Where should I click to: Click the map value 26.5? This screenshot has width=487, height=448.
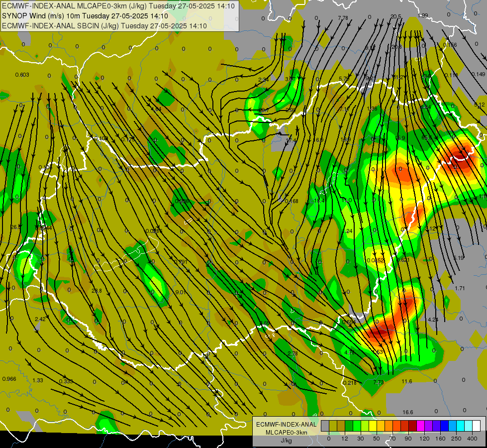pos(15,227)
